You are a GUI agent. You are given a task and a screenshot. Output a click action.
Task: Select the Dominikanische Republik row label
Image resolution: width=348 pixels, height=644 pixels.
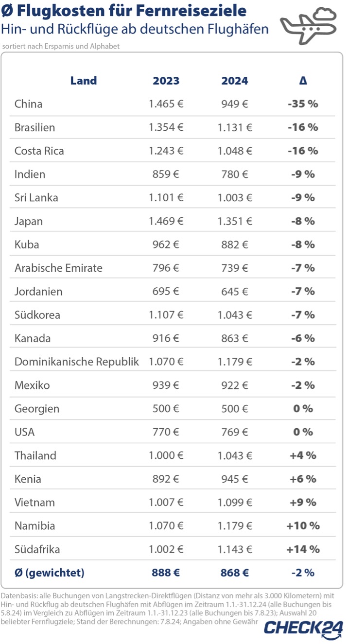point(77,362)
